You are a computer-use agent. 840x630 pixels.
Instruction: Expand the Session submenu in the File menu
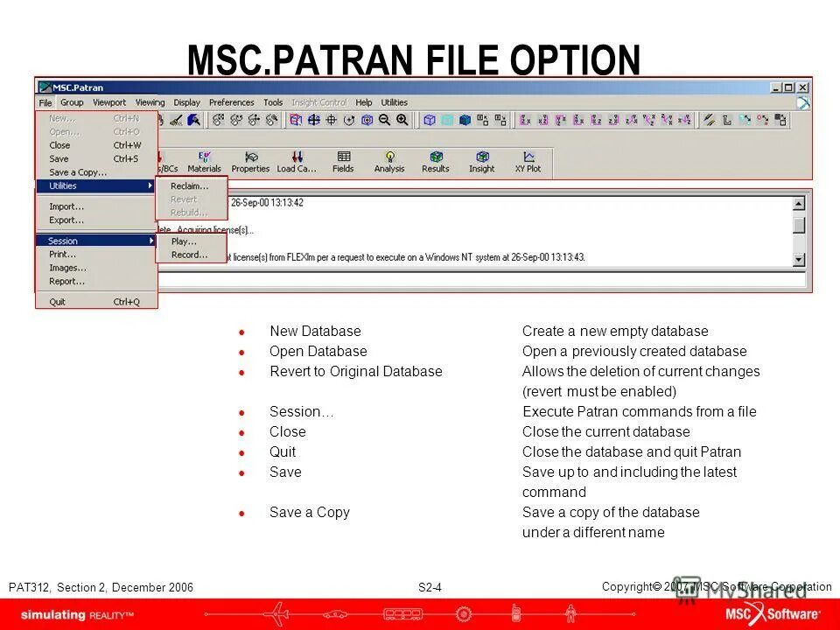96,241
